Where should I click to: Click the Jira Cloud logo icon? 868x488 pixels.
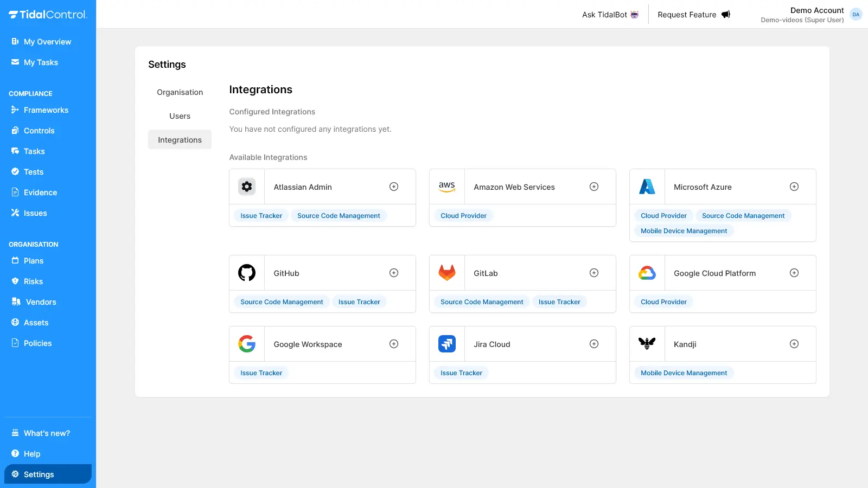447,344
